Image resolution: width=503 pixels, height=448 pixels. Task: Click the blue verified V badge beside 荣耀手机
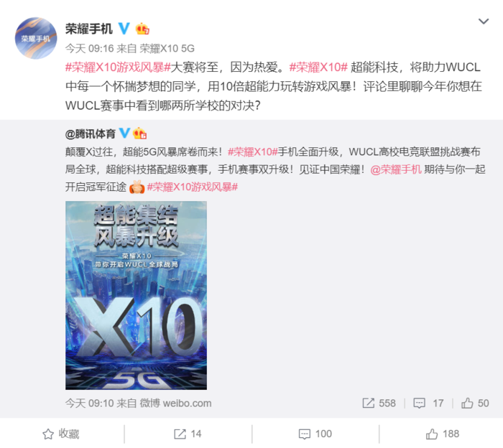pyautogui.click(x=124, y=29)
